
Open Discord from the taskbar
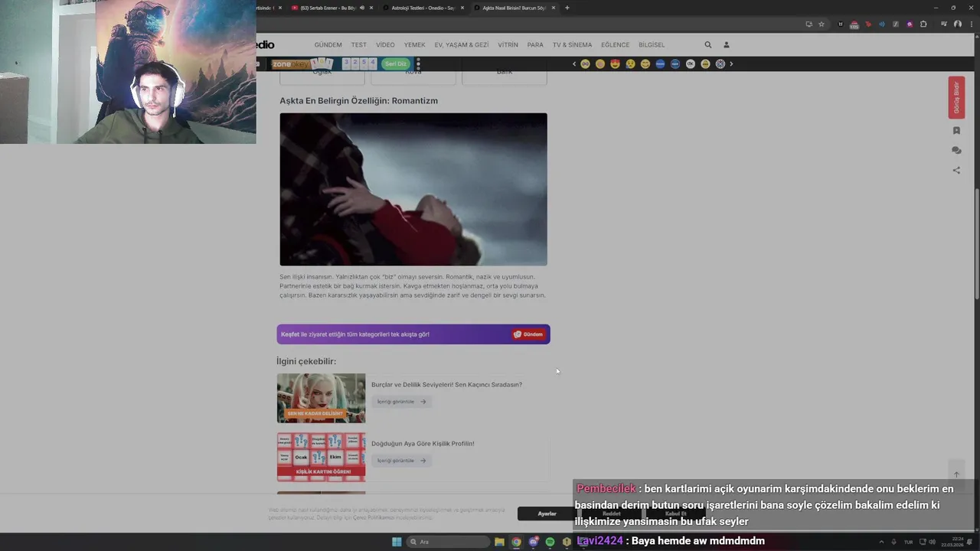click(533, 542)
